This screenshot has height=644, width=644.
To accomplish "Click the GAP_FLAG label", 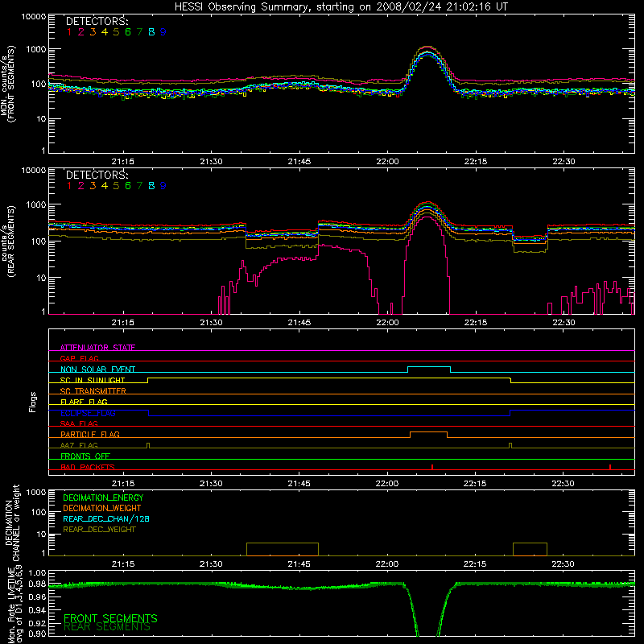I will [79, 358].
